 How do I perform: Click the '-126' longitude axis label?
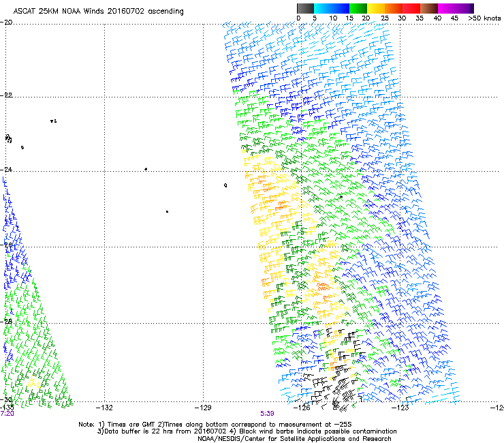tap(302, 408)
